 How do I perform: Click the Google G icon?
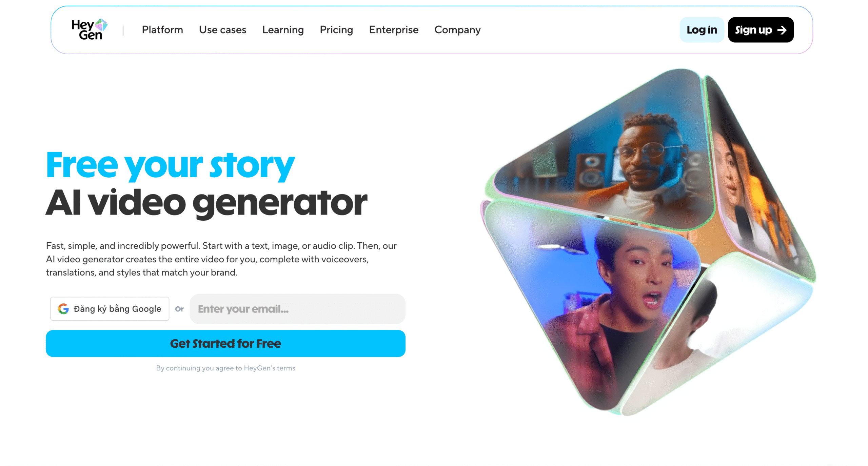63,309
